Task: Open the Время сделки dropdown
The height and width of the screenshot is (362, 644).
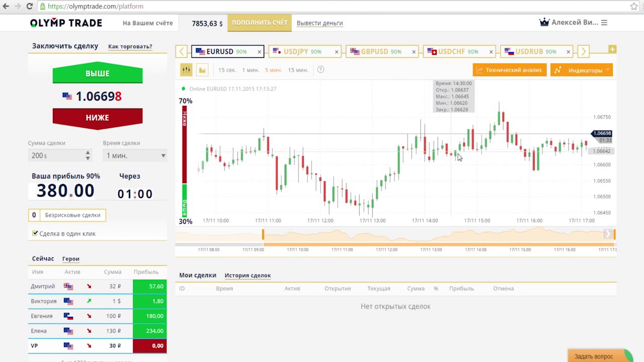Action: pos(135,156)
